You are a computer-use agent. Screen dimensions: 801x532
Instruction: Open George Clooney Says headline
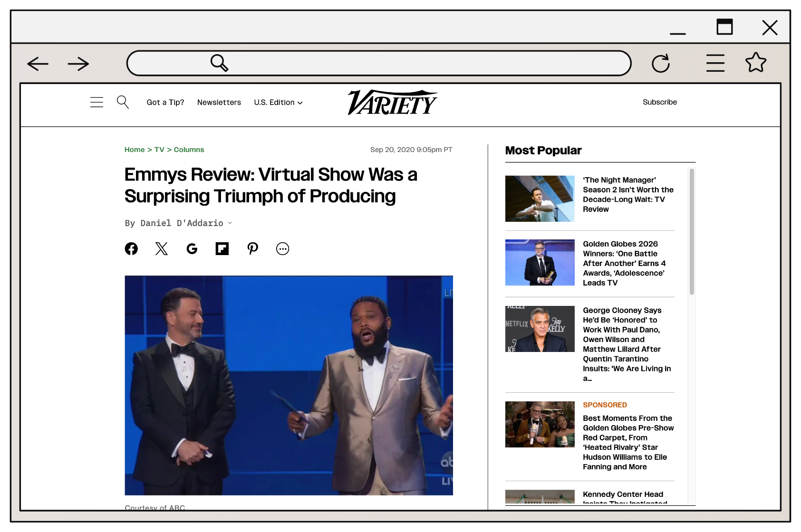click(x=627, y=344)
